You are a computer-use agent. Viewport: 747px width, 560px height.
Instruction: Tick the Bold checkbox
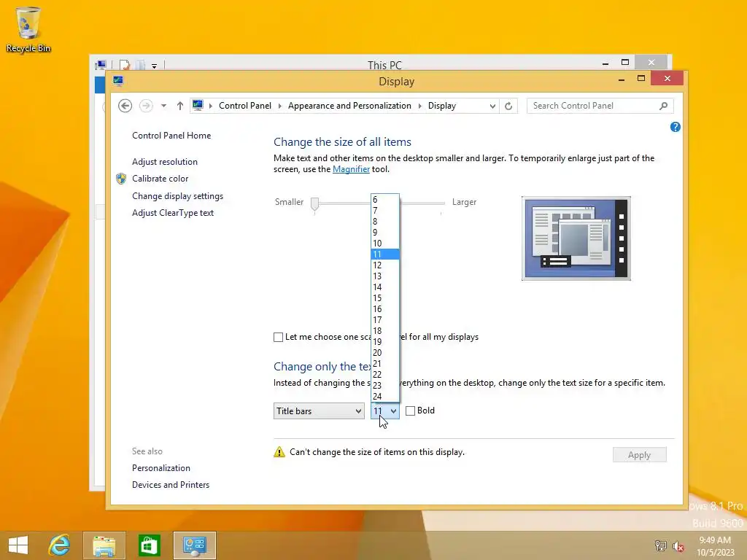click(x=410, y=411)
